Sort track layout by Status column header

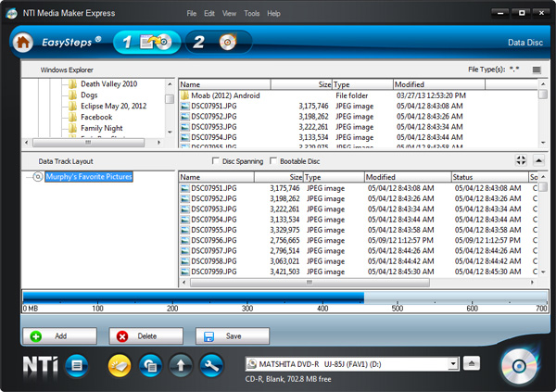coord(489,177)
